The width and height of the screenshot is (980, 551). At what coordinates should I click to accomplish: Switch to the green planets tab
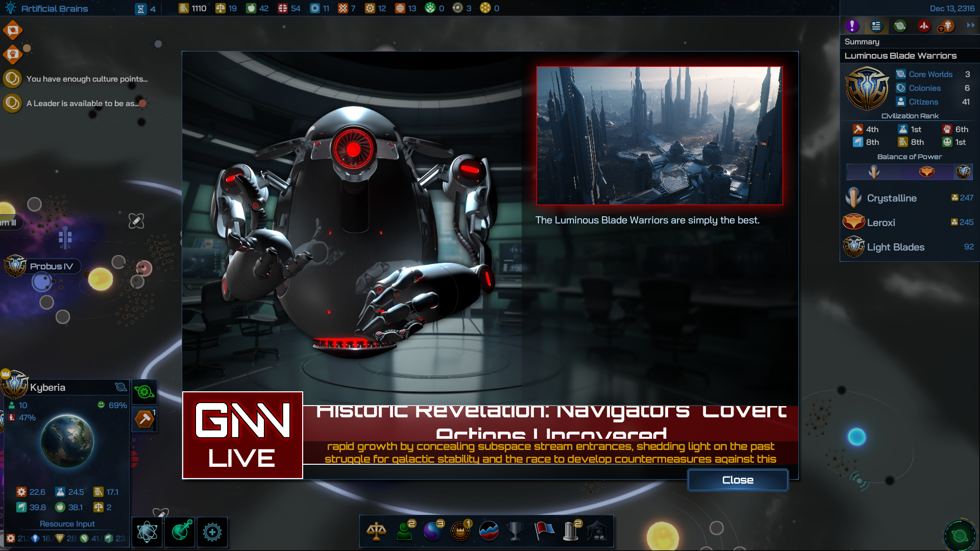pyautogui.click(x=900, y=26)
